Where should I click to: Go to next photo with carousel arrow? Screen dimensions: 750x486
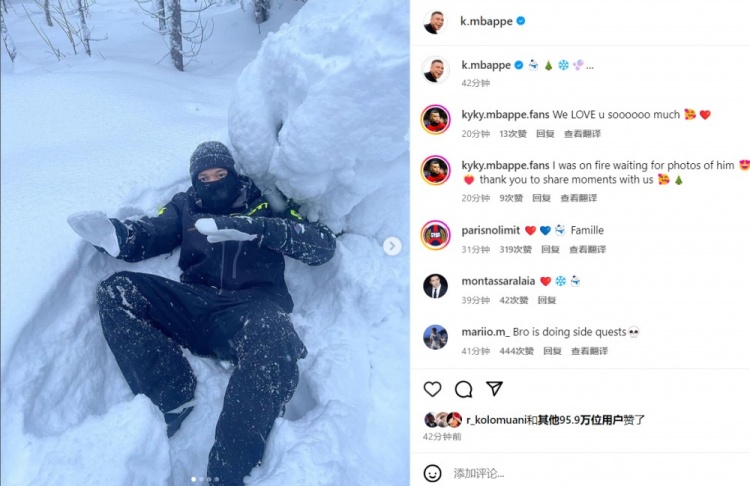coord(392,246)
